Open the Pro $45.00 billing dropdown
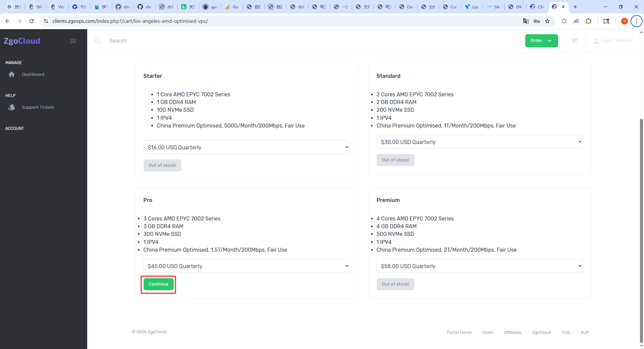The image size is (644, 349). coord(247,266)
